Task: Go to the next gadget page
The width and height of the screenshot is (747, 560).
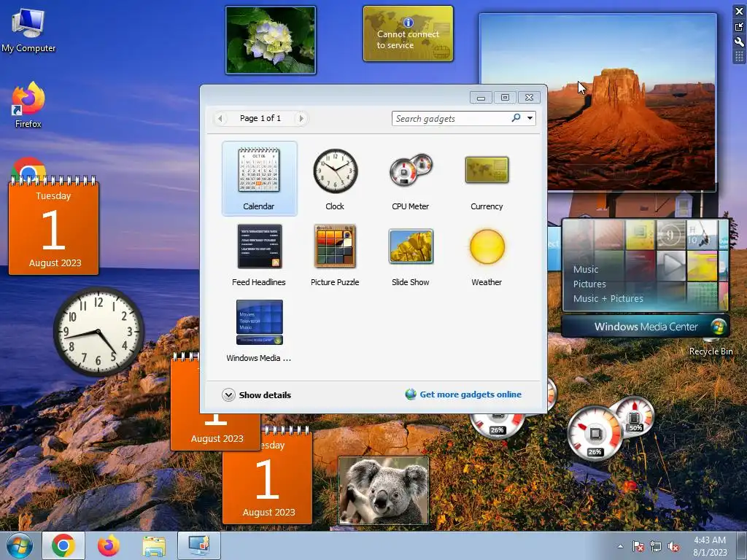Action: click(301, 118)
